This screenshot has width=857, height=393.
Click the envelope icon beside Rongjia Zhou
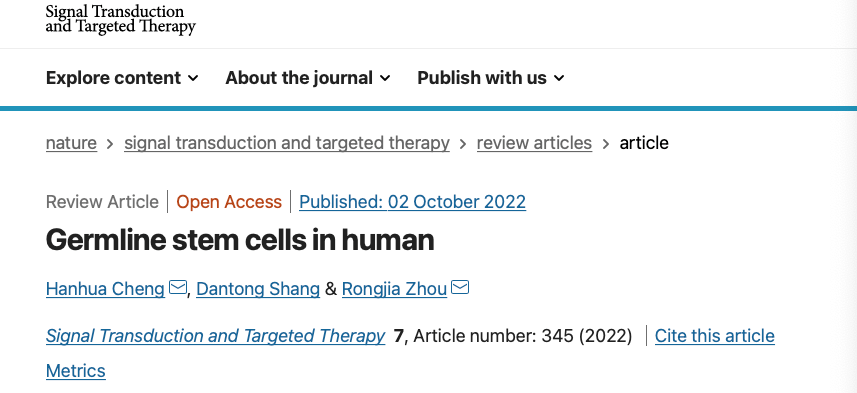[460, 286]
